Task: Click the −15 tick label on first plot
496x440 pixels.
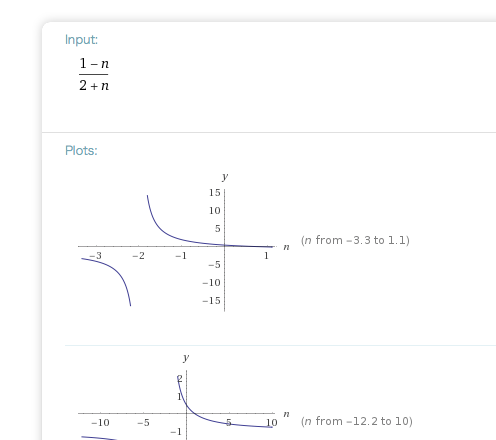Action: coord(211,301)
